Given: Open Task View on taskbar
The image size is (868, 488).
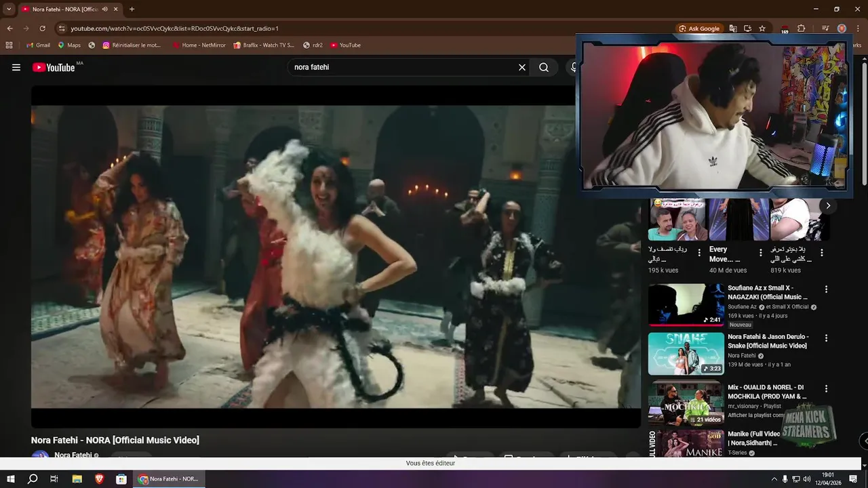Looking at the screenshot, I should [54, 479].
